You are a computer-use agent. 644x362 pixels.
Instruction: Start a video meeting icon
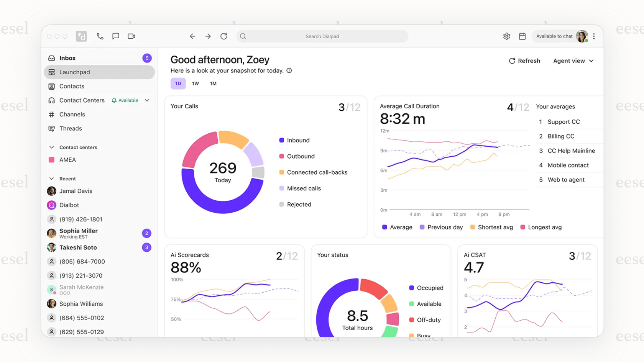click(131, 36)
